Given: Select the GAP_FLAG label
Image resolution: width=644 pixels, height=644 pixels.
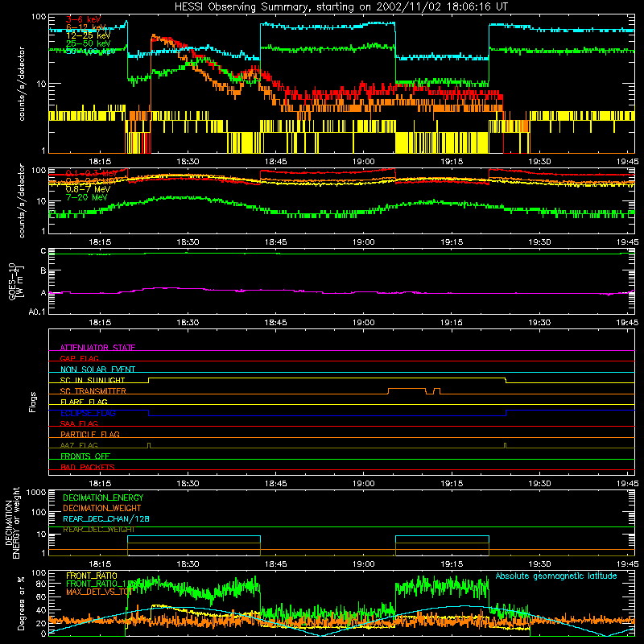Looking at the screenshot, I should [79, 358].
